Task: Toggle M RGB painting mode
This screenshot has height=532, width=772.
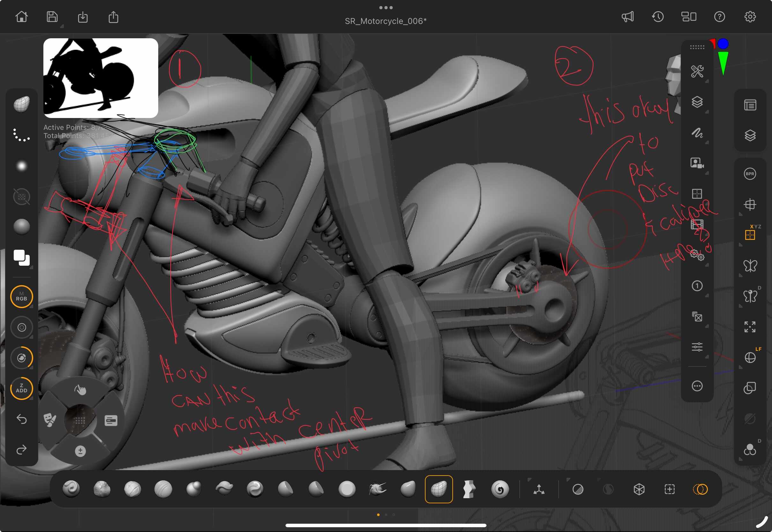Action: point(21,296)
